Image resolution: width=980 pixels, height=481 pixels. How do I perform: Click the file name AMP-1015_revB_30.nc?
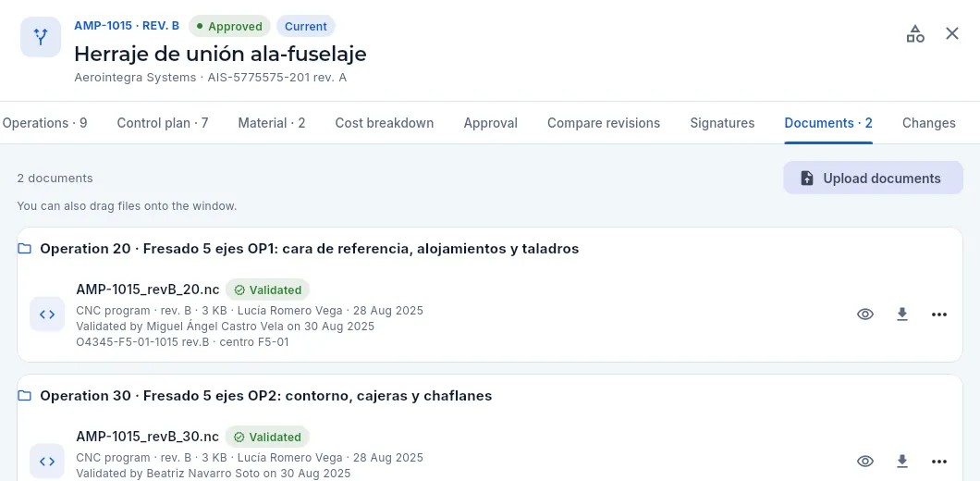click(148, 437)
